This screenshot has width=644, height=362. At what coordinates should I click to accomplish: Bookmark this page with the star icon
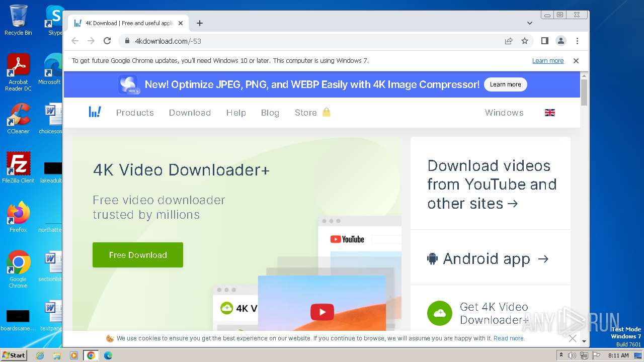coord(525,41)
